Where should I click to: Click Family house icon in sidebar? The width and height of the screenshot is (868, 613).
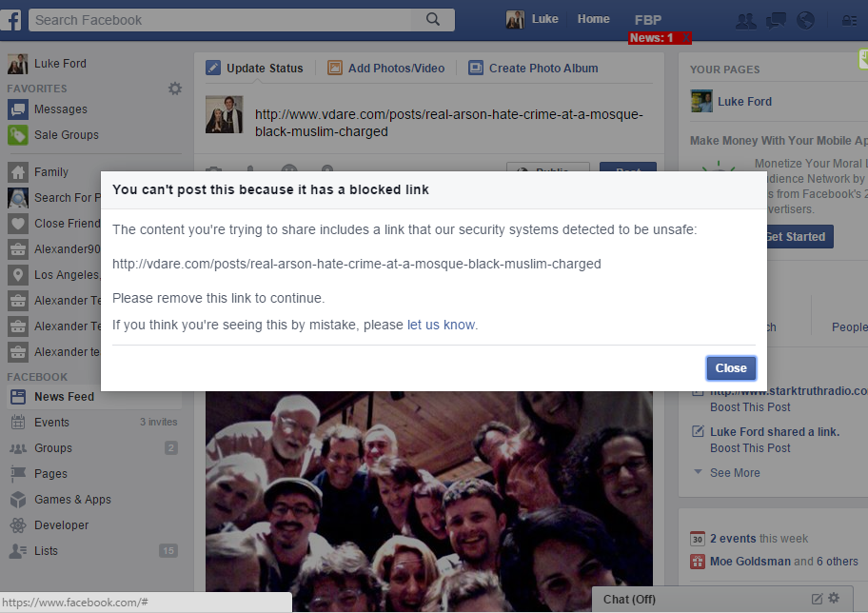tap(18, 172)
